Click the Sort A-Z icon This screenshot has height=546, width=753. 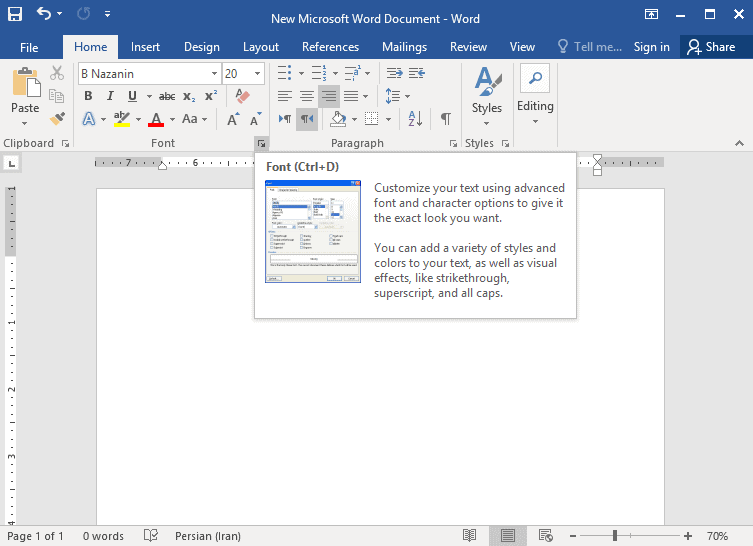pos(415,119)
